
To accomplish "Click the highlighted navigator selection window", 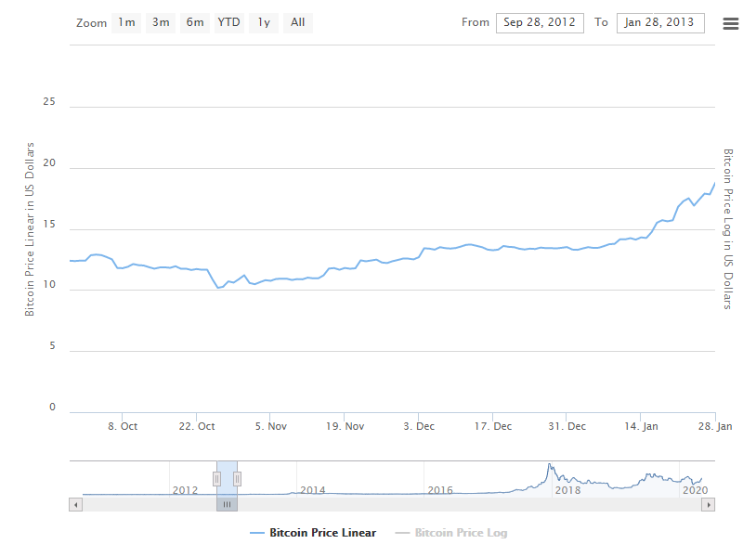I will point(227,478).
